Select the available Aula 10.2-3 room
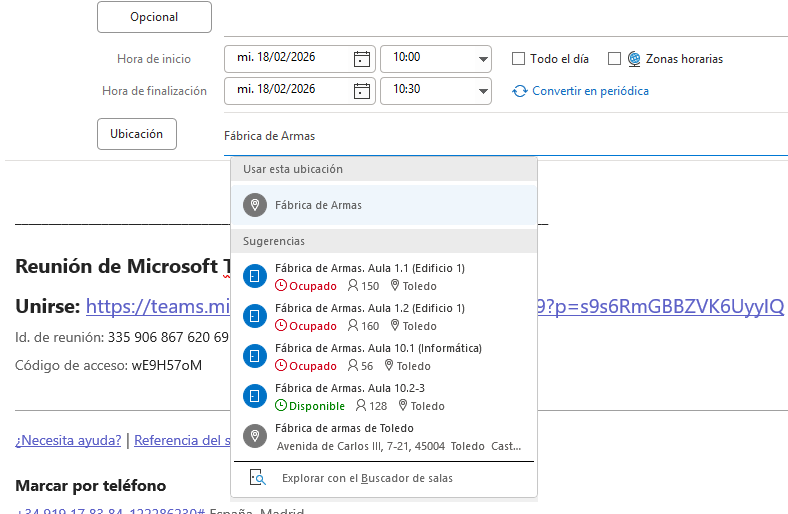The image size is (788, 514). [384, 396]
